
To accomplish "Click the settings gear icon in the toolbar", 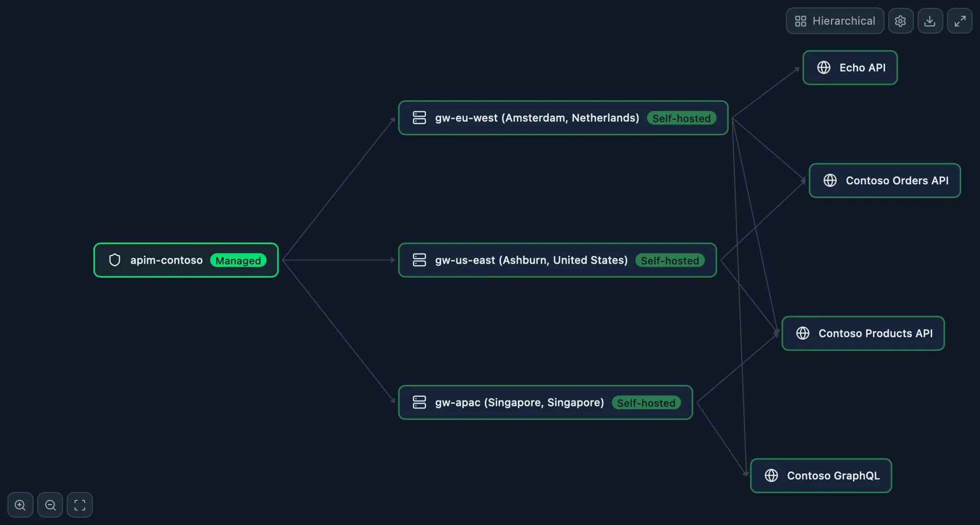I will (901, 20).
